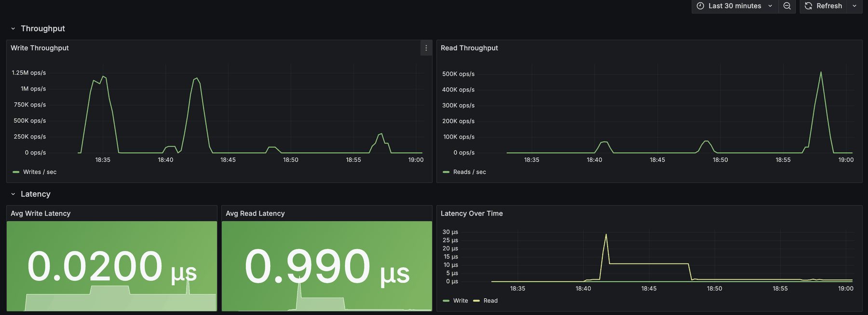The width and height of the screenshot is (868, 315).
Task: Click the 1.25M ops/s axis label
Action: [x=29, y=73]
